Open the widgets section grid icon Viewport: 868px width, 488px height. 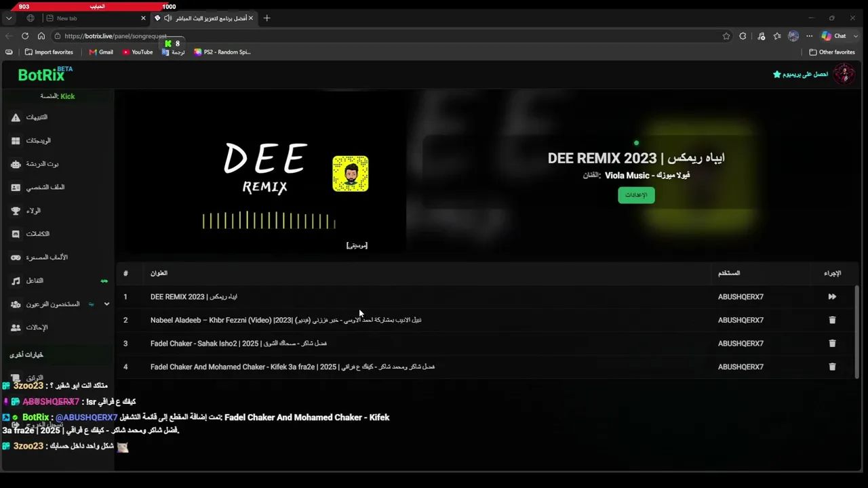(x=16, y=141)
